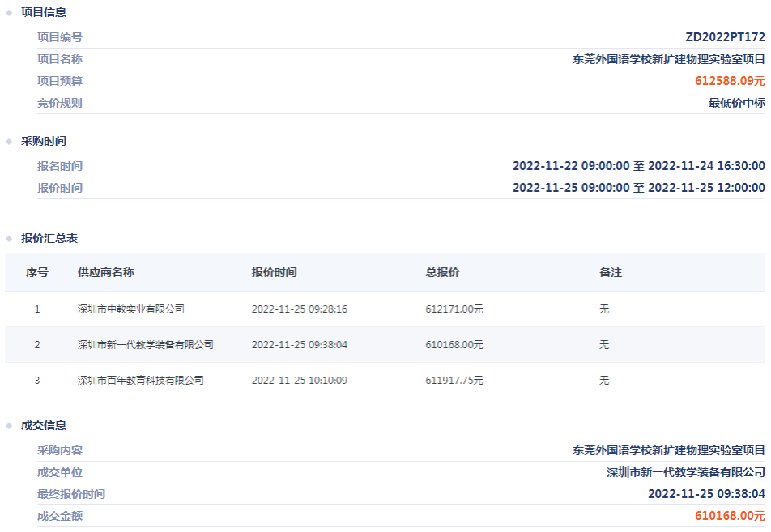Viewport: 771px width, 532px height.
Task: Click supplier 深圳市百年教育科技有限公司
Action: pyautogui.click(x=141, y=380)
